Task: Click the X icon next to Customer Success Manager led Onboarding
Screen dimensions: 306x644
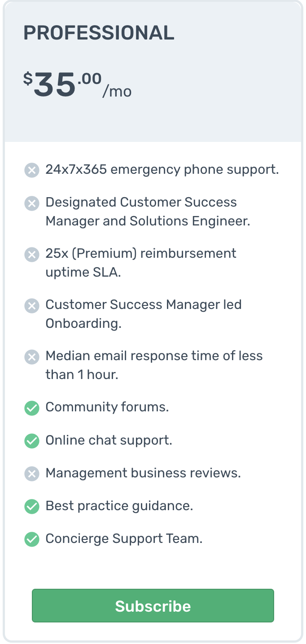Action: pos(31,306)
